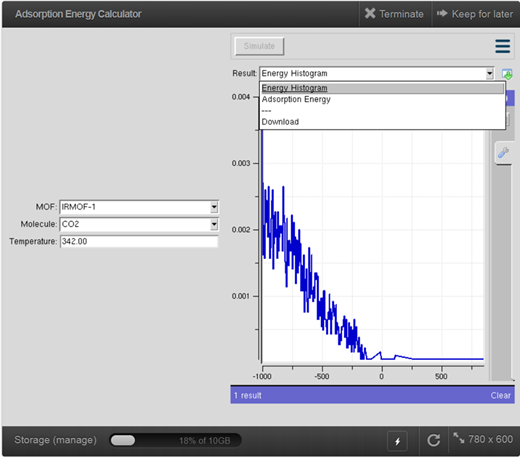Click into the Temperature field
Image resolution: width=520 pixels, height=457 pixels.
click(139, 241)
